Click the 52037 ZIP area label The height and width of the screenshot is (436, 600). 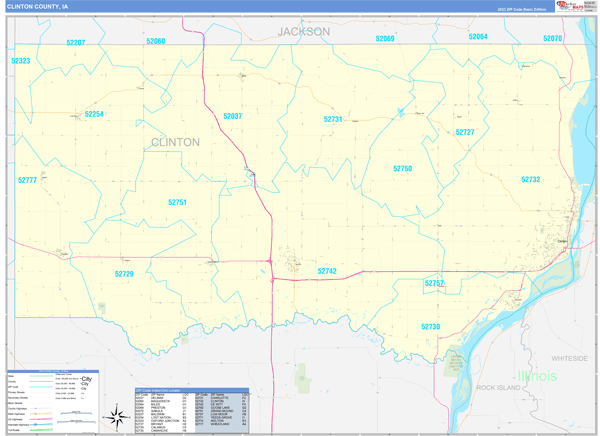click(x=233, y=116)
